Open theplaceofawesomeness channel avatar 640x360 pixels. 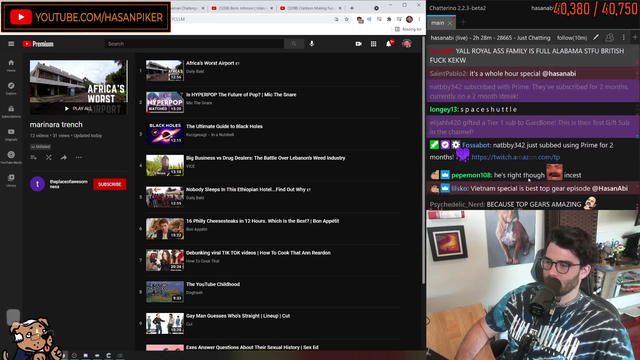coord(38,184)
